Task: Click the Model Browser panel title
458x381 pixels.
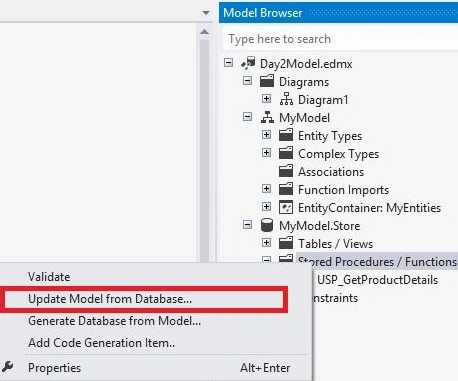Action: pyautogui.click(x=262, y=13)
